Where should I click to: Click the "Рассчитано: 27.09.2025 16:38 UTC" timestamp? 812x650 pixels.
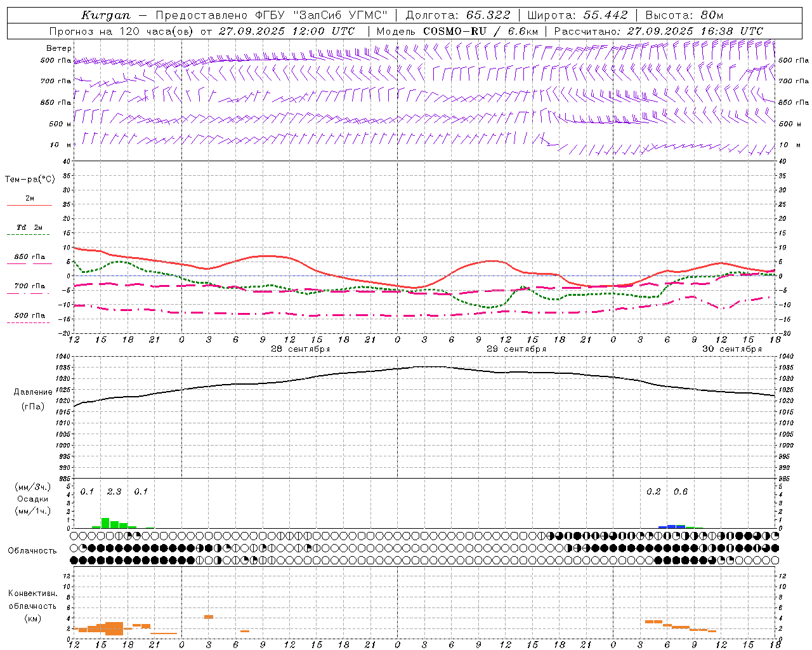tap(658, 31)
